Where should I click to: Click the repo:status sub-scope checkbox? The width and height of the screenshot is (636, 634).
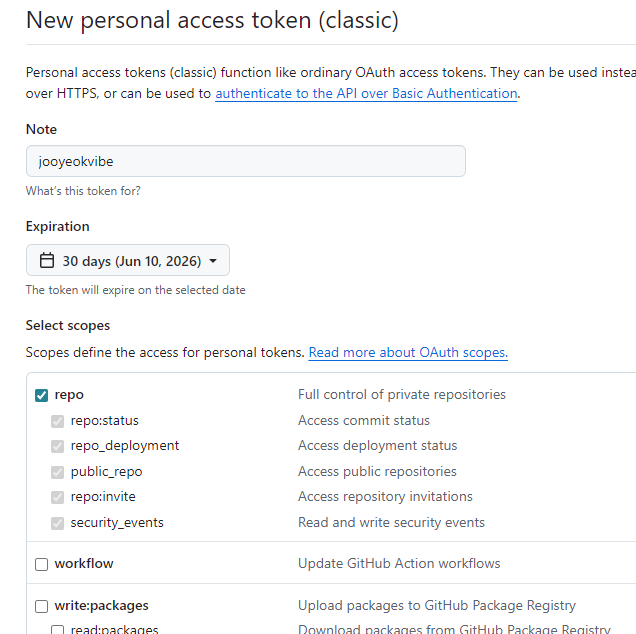pyautogui.click(x=58, y=421)
